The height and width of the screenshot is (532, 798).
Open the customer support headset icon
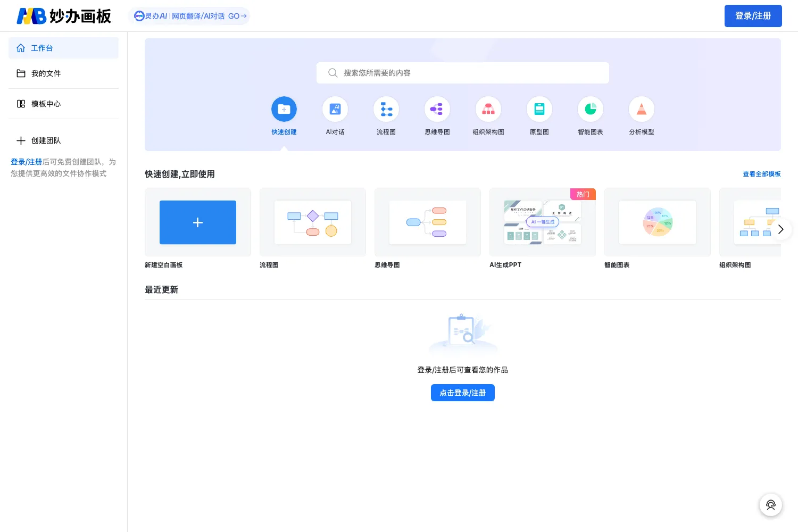point(771,505)
